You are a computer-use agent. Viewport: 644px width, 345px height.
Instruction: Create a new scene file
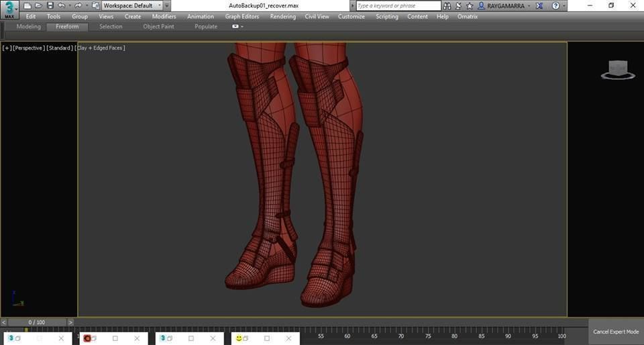click(27, 6)
